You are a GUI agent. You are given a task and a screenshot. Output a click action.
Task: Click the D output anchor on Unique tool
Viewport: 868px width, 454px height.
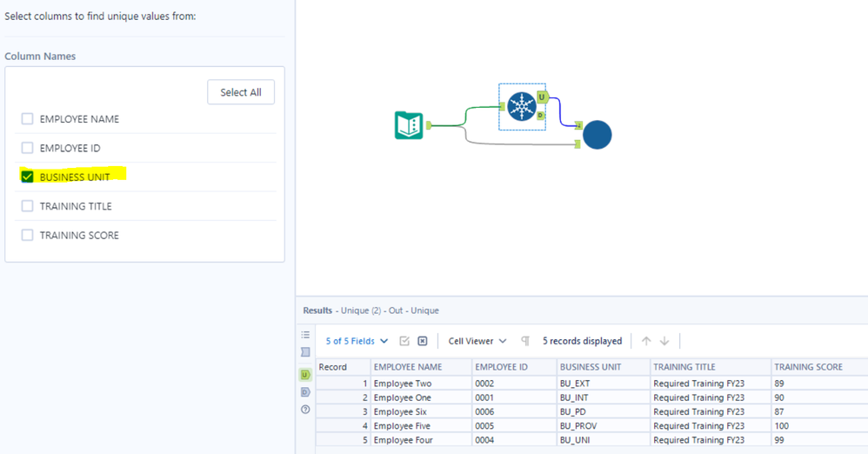pyautogui.click(x=541, y=116)
